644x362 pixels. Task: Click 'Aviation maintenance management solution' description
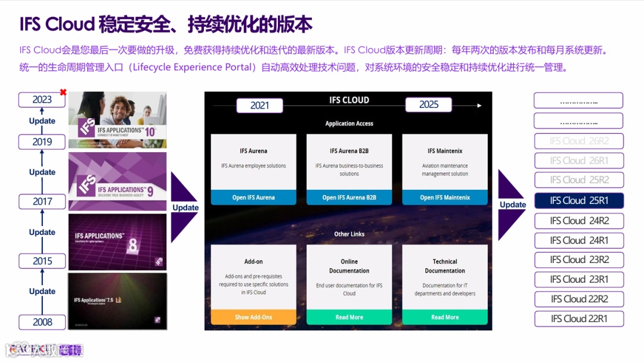pyautogui.click(x=445, y=170)
